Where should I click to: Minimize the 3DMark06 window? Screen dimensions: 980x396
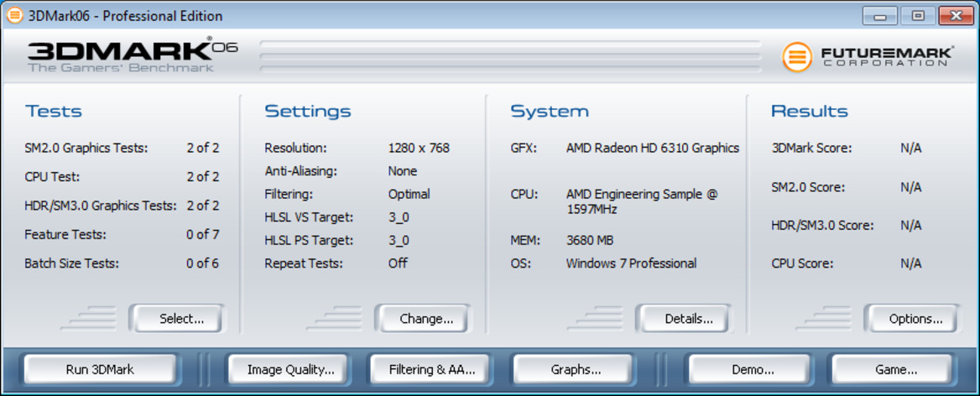[880, 16]
